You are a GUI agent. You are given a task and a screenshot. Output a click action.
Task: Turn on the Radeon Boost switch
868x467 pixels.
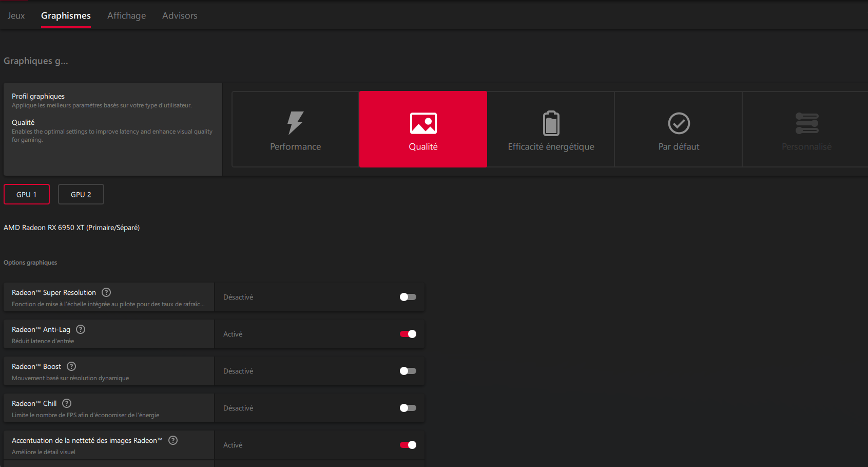(408, 371)
